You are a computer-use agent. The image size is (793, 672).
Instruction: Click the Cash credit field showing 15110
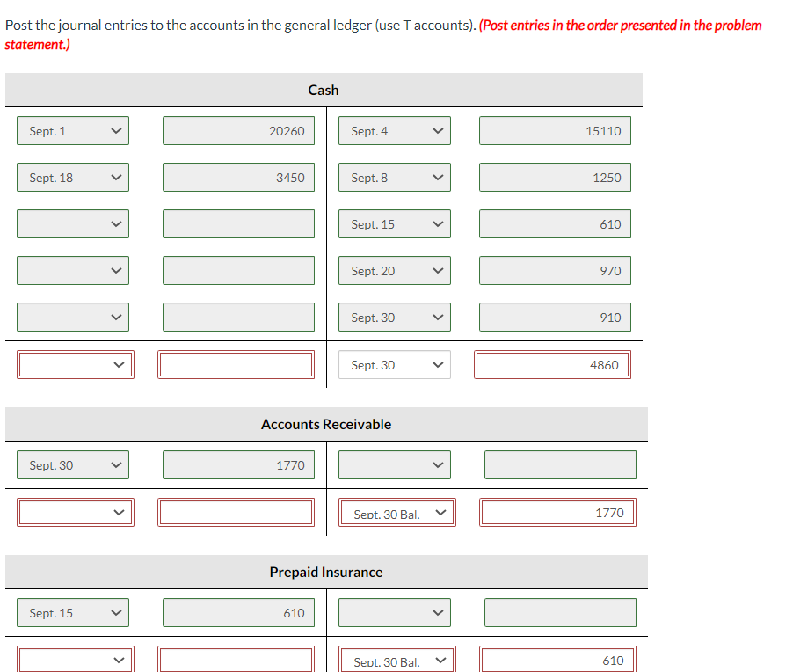tap(556, 131)
